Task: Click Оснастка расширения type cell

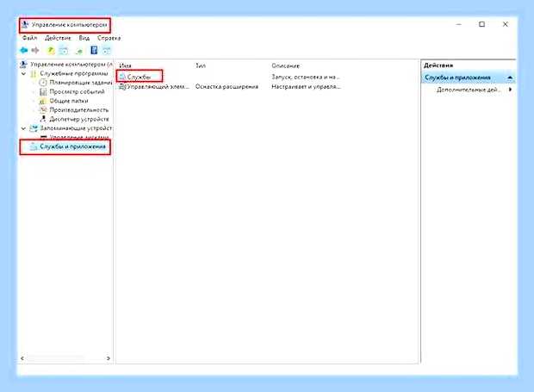Action: 227,86
